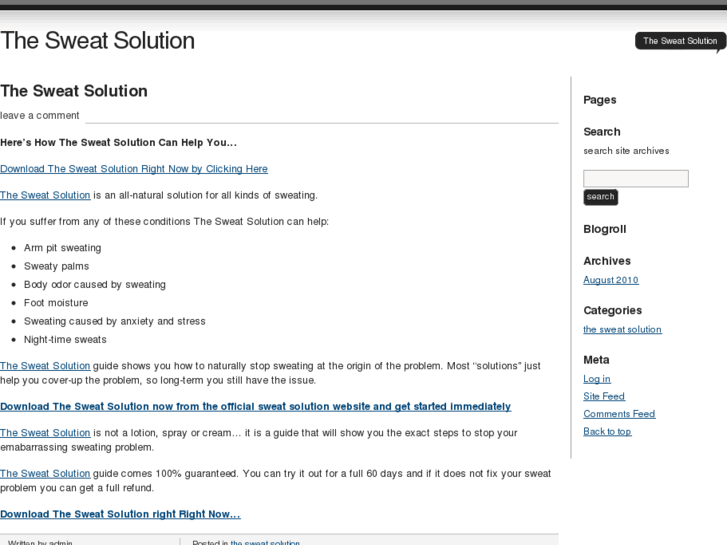This screenshot has height=545, width=727.
Task: Select 'Sweating caused by anxiety and stress' item
Action: (115, 321)
